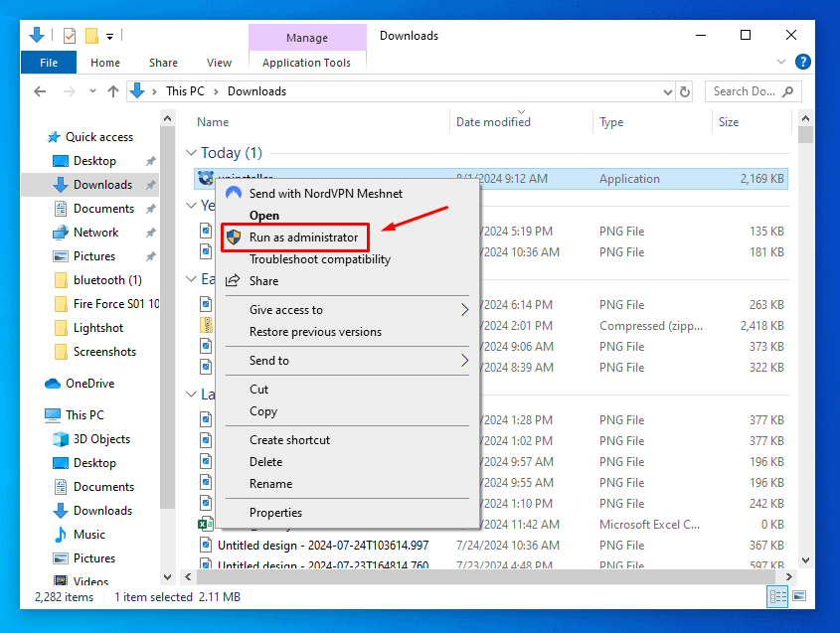Click the Back navigation arrow
The image size is (840, 633).
[x=40, y=91]
